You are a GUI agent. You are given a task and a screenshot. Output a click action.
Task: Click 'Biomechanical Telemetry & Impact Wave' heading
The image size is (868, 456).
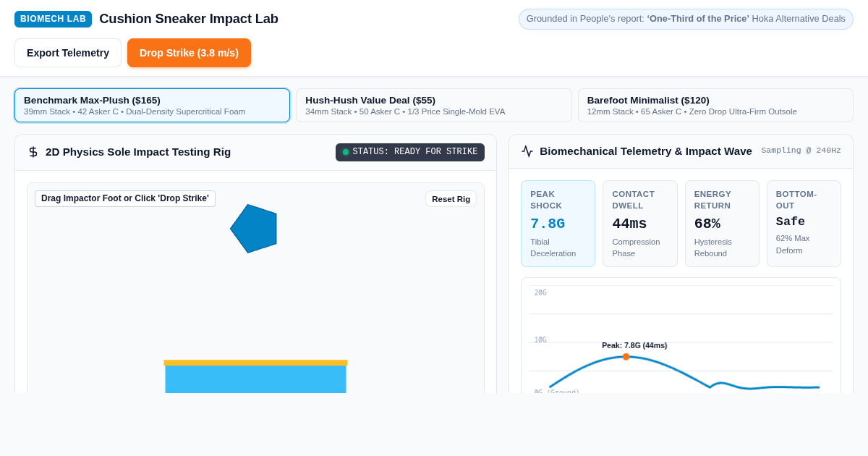coord(646,151)
